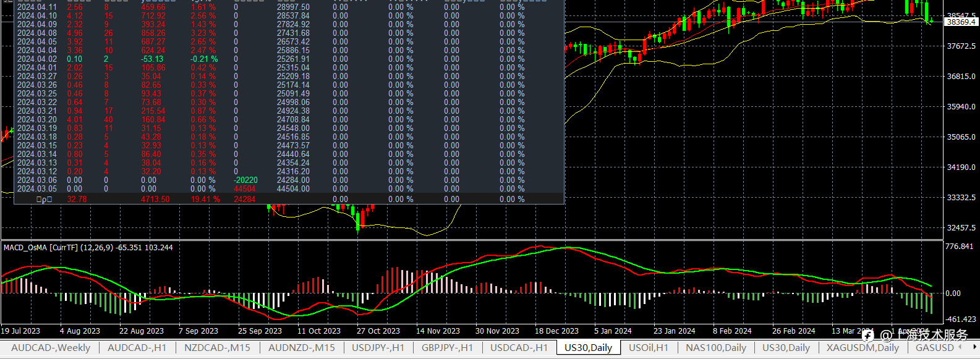Click the chart tabs scroll-left arrow
This screenshot has width=980, height=359.
pyautogui.click(x=960, y=347)
